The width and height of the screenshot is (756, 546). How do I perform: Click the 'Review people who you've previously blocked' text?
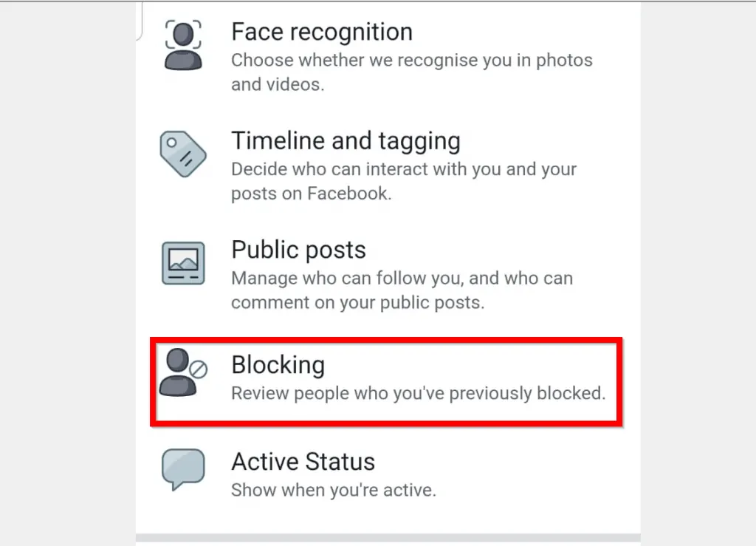click(x=419, y=393)
